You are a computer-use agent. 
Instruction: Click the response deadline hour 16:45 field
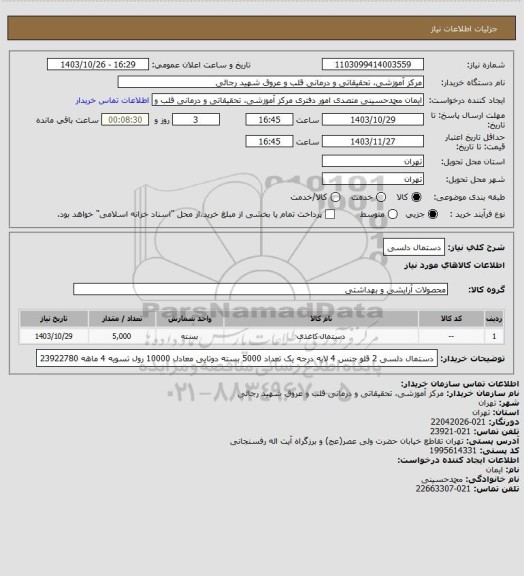coord(269,119)
